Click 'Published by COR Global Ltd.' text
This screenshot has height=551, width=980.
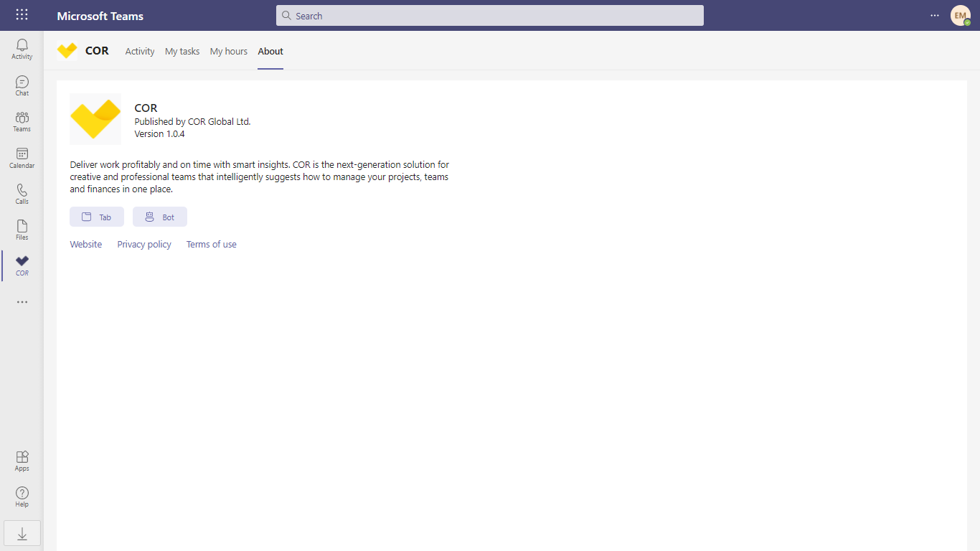point(193,121)
